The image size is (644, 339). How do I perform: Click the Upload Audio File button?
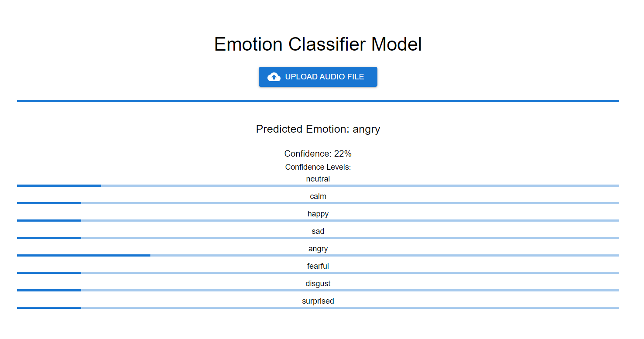[318, 77]
